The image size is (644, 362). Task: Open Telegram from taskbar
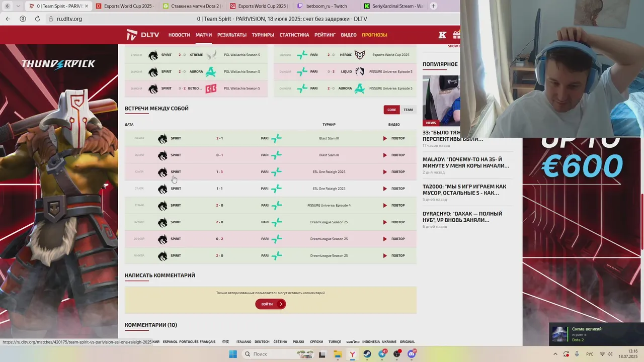382,354
